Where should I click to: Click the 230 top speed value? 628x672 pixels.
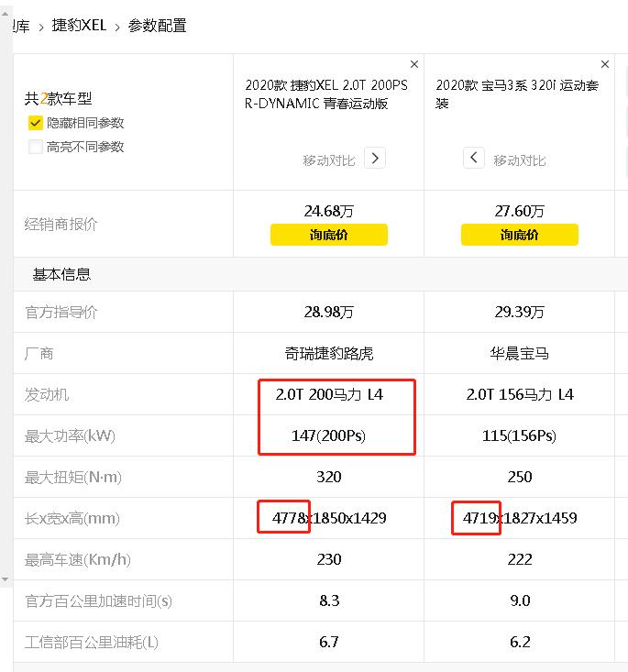[x=329, y=560]
